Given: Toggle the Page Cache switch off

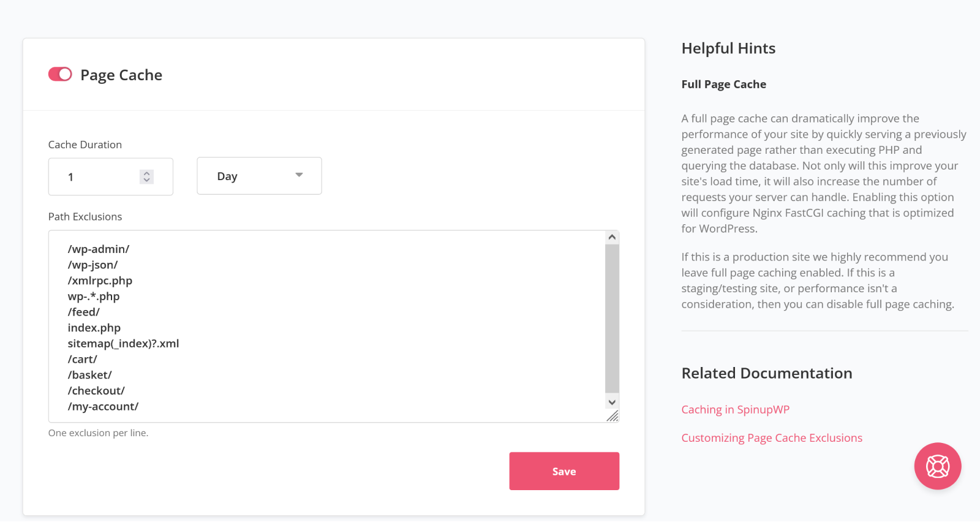Looking at the screenshot, I should click(x=60, y=74).
